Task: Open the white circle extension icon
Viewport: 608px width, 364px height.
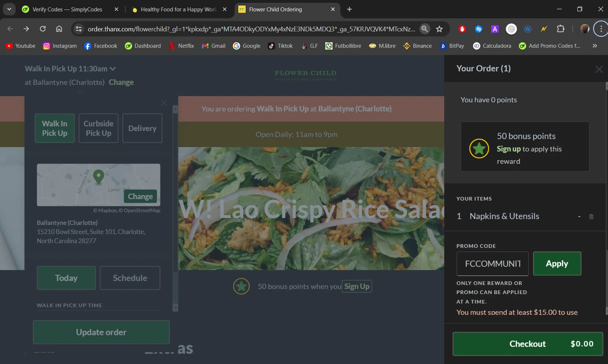Action: pyautogui.click(x=512, y=29)
